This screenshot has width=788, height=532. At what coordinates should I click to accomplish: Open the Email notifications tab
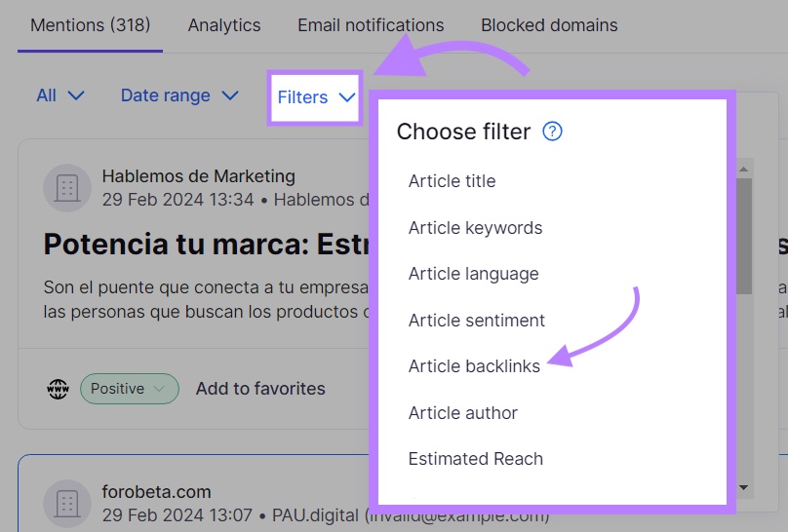(x=371, y=25)
